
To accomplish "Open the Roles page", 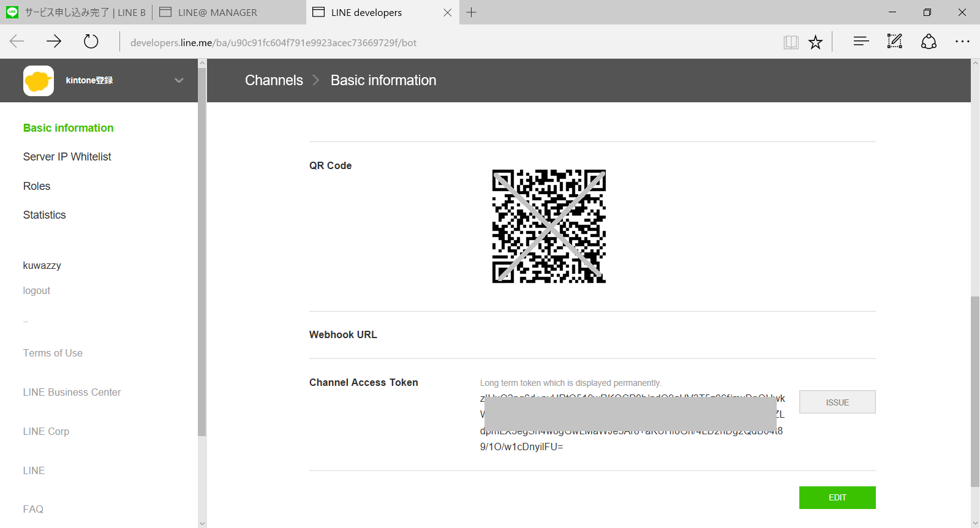I will click(x=37, y=186).
